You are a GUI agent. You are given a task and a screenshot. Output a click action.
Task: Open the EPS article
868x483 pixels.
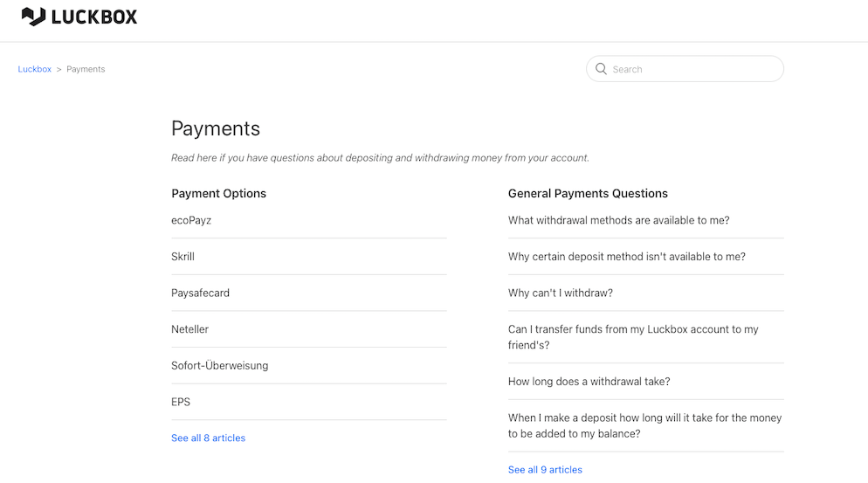181,402
